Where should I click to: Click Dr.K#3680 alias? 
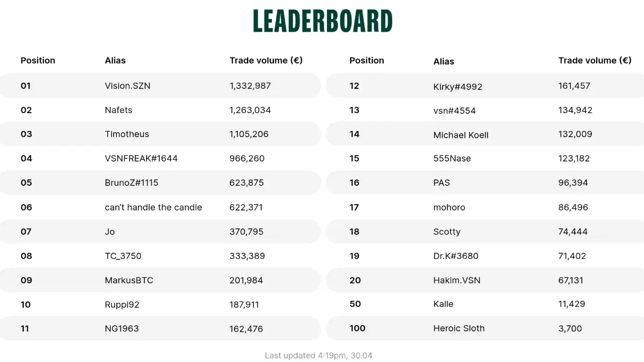456,256
